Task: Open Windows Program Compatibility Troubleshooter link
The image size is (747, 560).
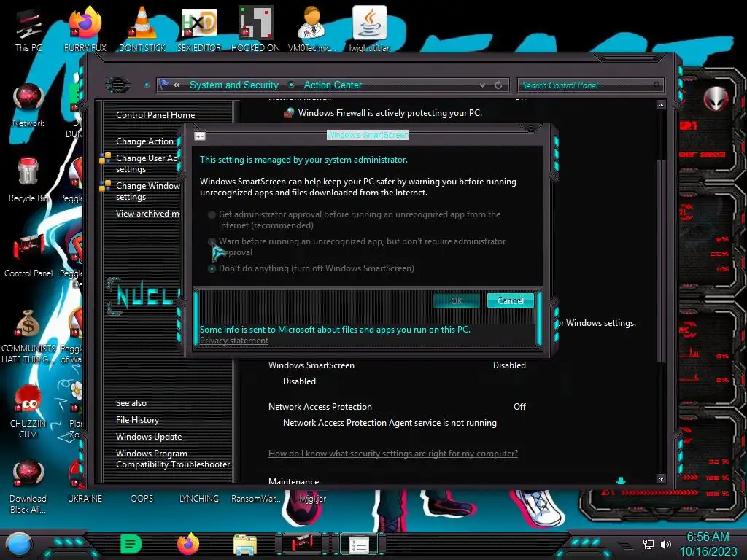Action: pos(172,459)
